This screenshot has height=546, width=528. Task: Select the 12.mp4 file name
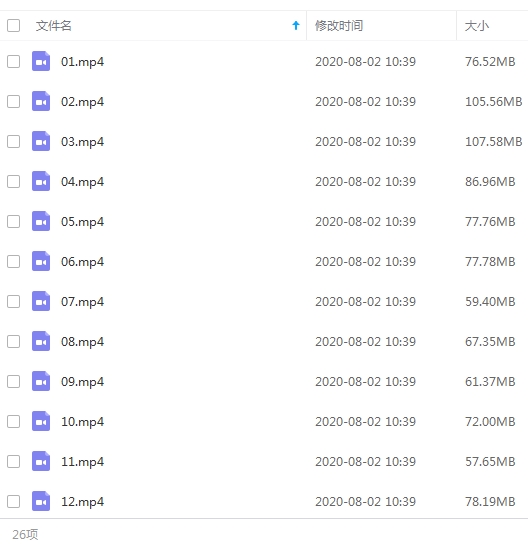[x=83, y=502]
